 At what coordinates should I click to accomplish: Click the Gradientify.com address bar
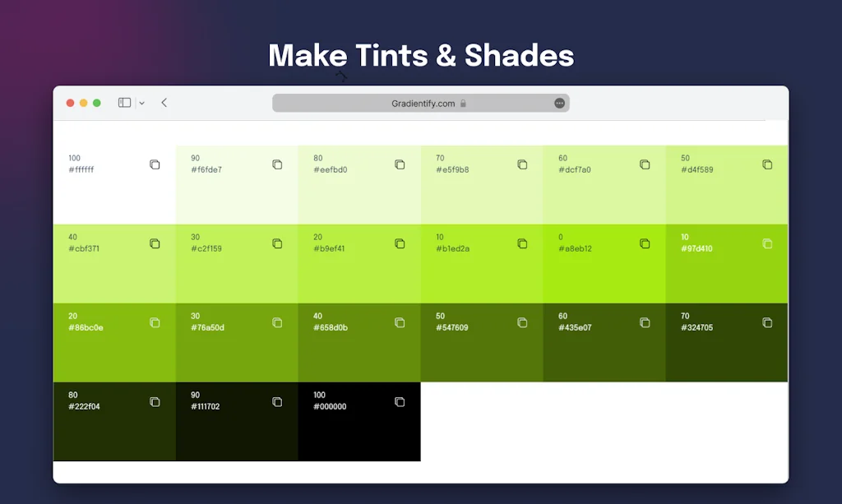[x=421, y=102]
